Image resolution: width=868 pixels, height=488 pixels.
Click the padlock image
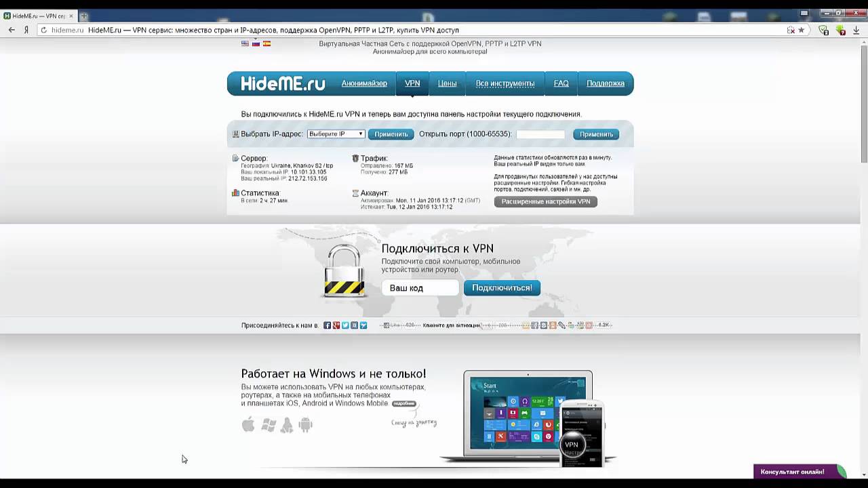pyautogui.click(x=344, y=271)
